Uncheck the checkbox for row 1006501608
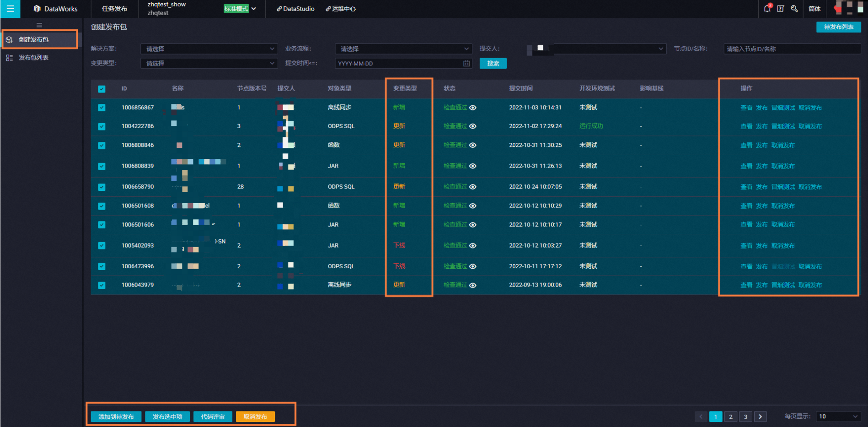Image resolution: width=868 pixels, height=427 pixels. coord(102,206)
